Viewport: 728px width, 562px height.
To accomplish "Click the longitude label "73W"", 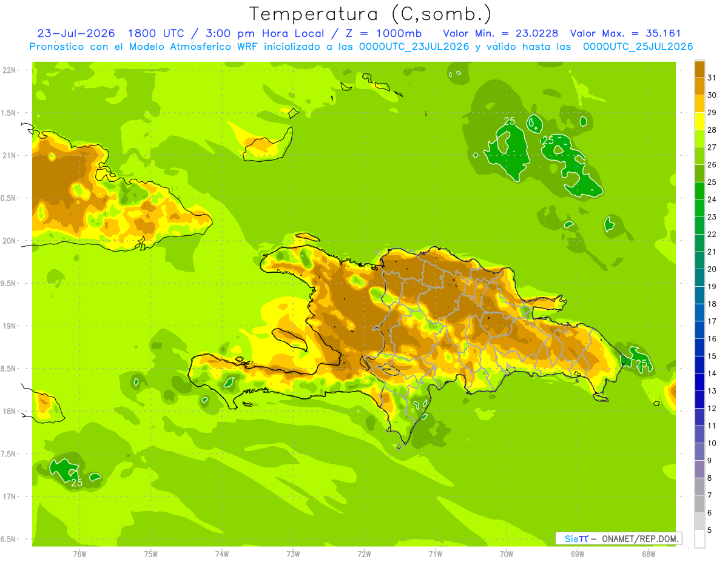I will point(293,554).
